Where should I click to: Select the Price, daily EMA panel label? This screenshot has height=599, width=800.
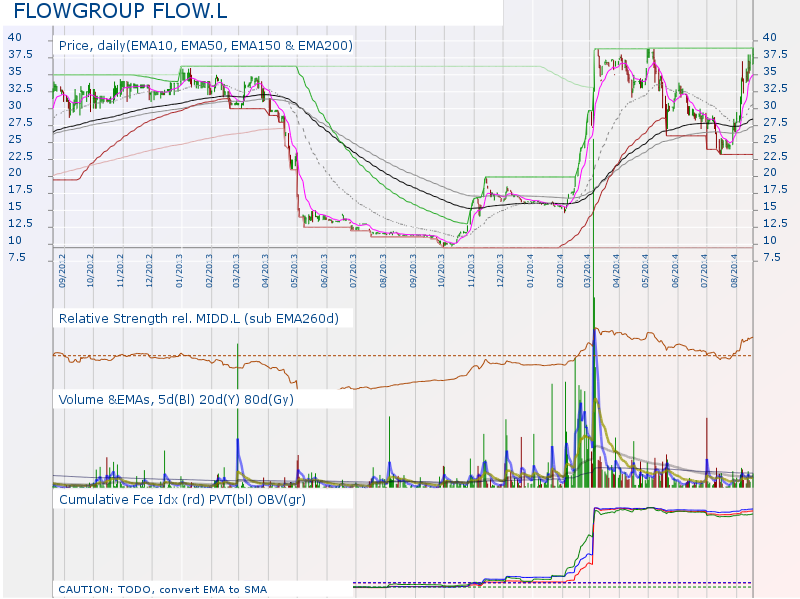(x=206, y=46)
